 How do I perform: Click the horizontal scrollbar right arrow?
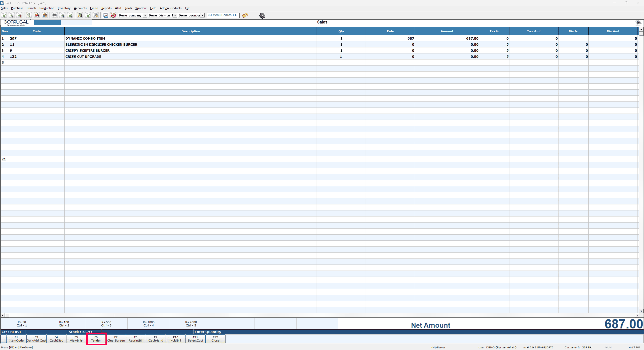click(637, 315)
